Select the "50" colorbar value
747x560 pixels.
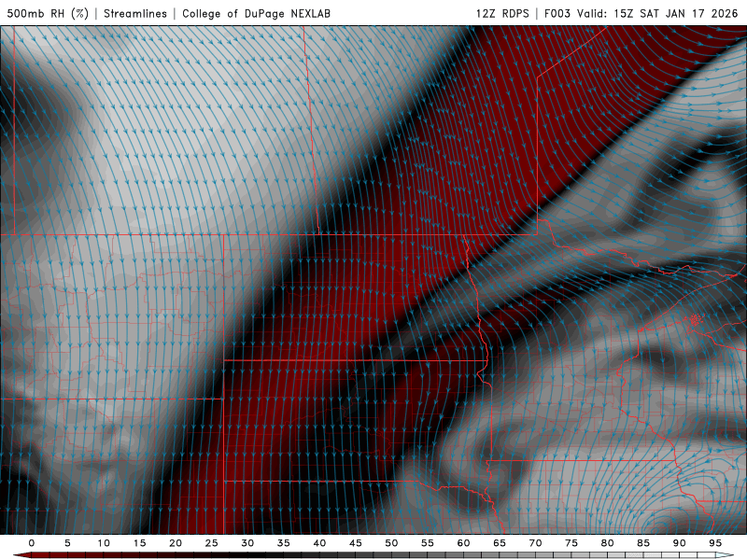click(391, 543)
